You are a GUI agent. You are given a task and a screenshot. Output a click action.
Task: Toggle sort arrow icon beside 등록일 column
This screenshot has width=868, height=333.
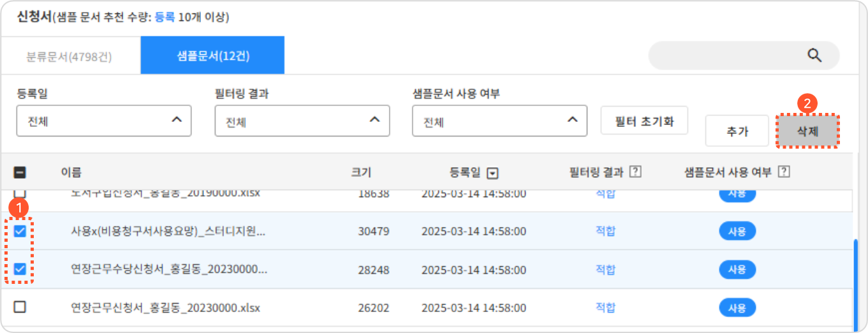point(492,173)
